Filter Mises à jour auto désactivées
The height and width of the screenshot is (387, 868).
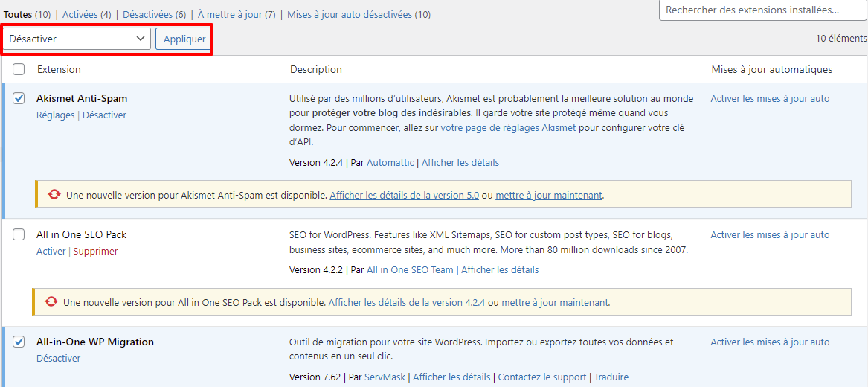click(359, 14)
